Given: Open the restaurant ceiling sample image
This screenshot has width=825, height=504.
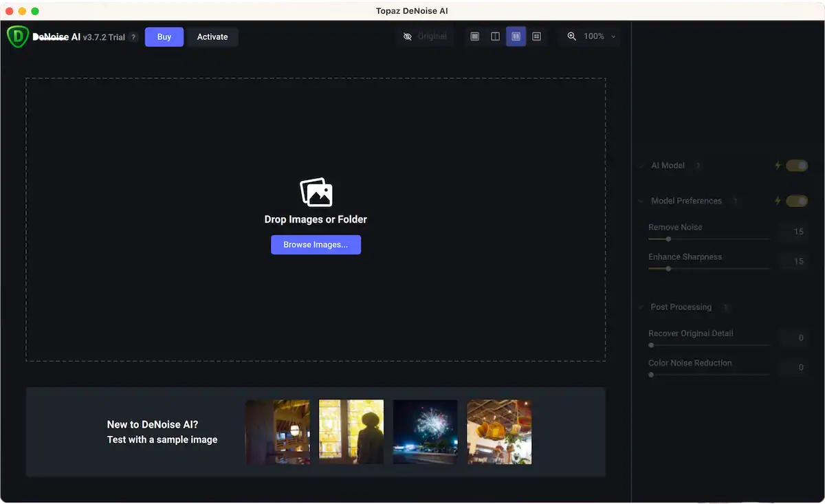Looking at the screenshot, I should (499, 432).
